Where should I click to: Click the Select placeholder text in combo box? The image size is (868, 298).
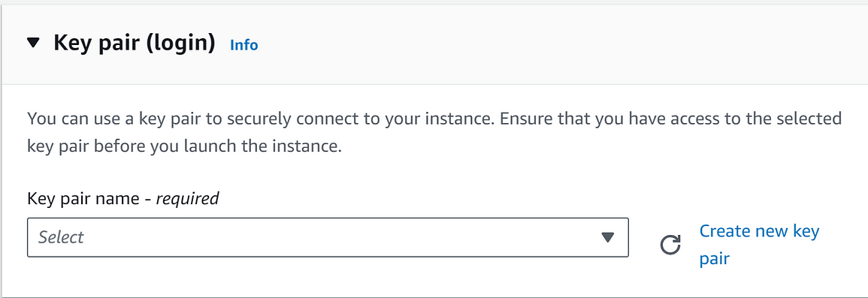(x=61, y=237)
